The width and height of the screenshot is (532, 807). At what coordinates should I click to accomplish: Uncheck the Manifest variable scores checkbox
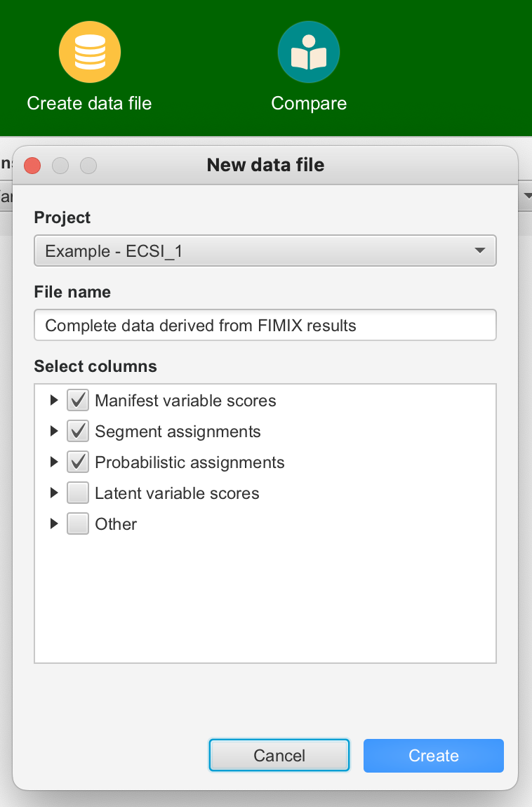78,401
